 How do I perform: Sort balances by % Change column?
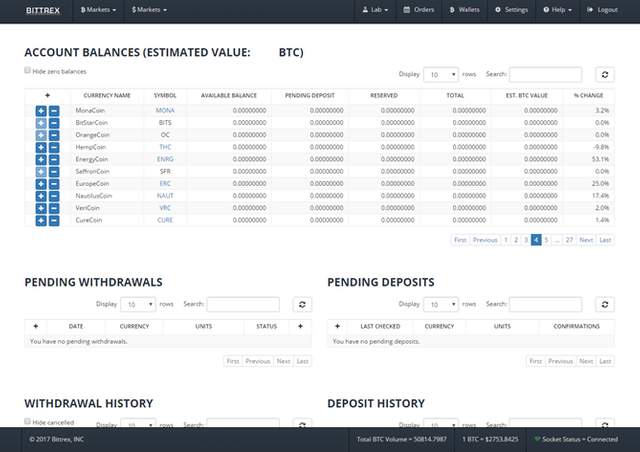(588, 96)
